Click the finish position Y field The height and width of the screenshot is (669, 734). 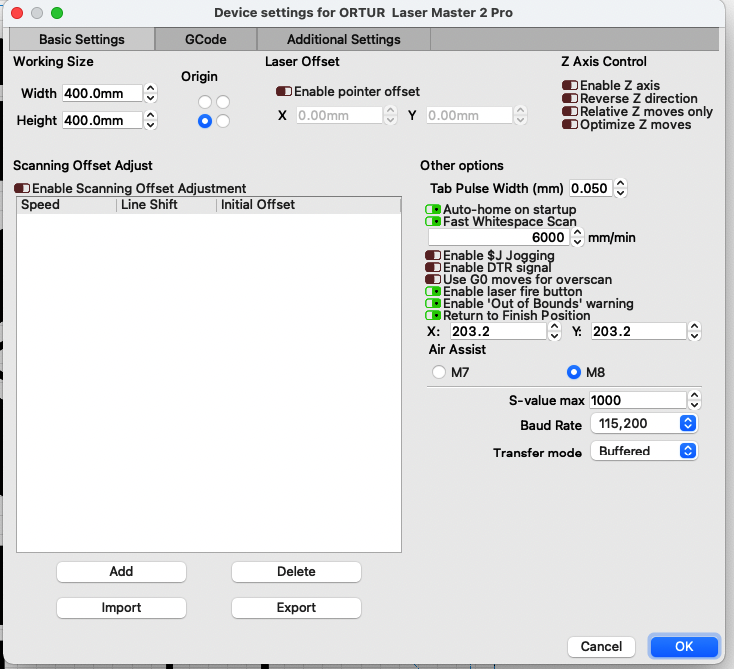point(639,331)
